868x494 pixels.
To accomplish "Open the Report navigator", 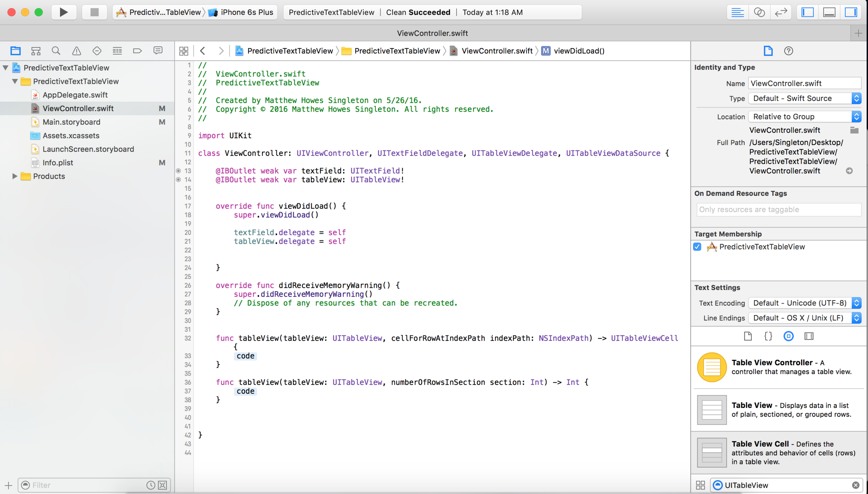I will [x=158, y=51].
